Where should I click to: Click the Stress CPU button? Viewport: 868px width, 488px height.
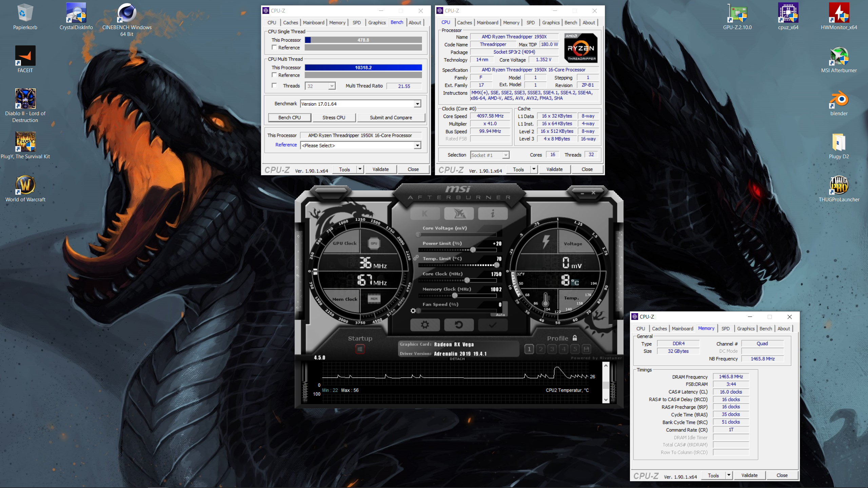click(334, 118)
